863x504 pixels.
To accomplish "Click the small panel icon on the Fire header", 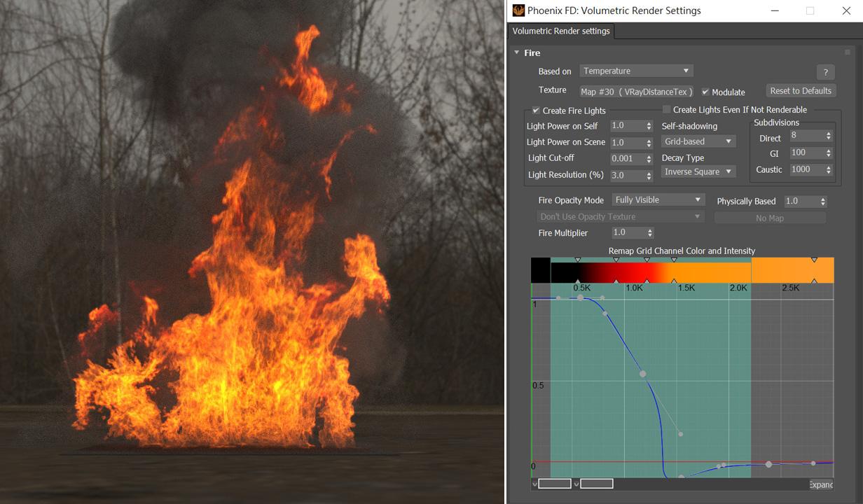I will coord(848,52).
